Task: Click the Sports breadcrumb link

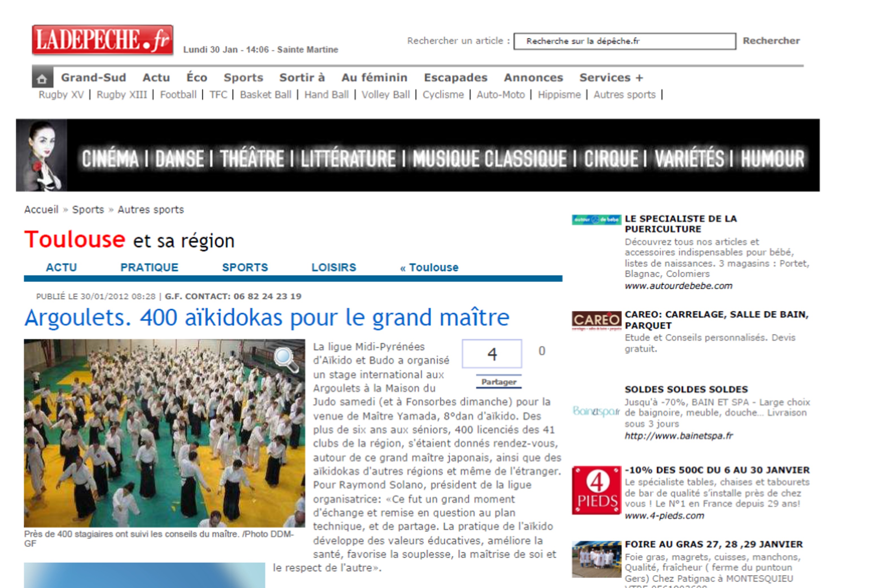Action: pyautogui.click(x=88, y=210)
